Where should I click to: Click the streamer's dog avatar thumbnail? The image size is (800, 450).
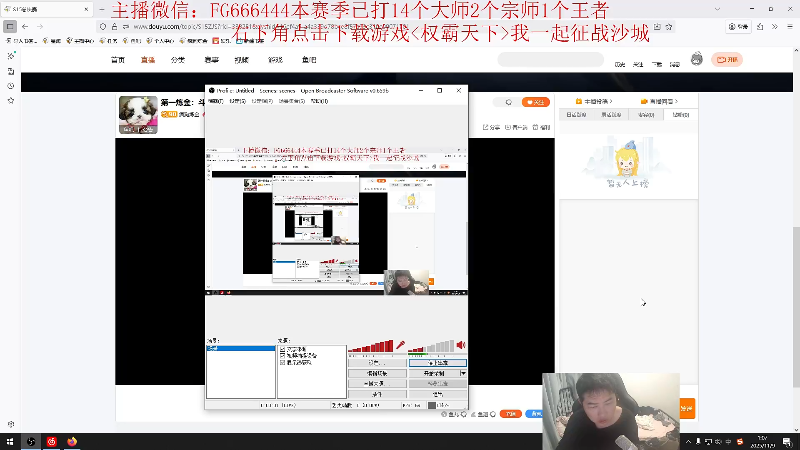138,115
